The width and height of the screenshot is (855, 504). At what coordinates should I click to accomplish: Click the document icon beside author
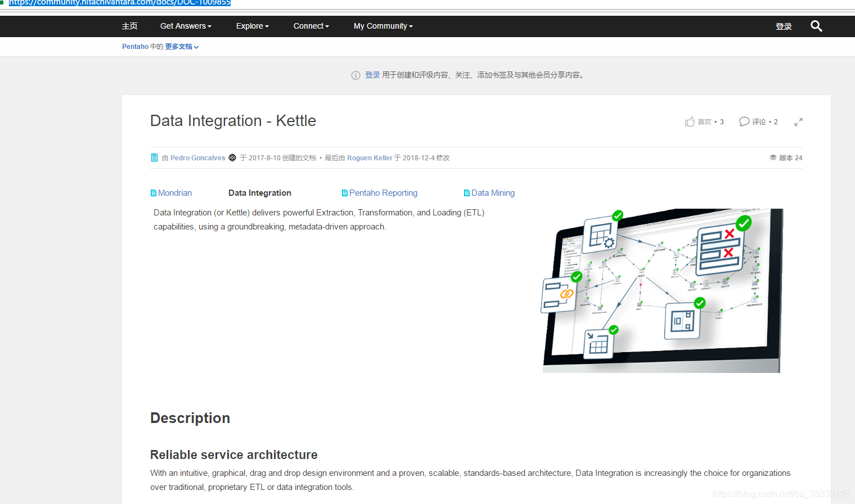(x=155, y=157)
